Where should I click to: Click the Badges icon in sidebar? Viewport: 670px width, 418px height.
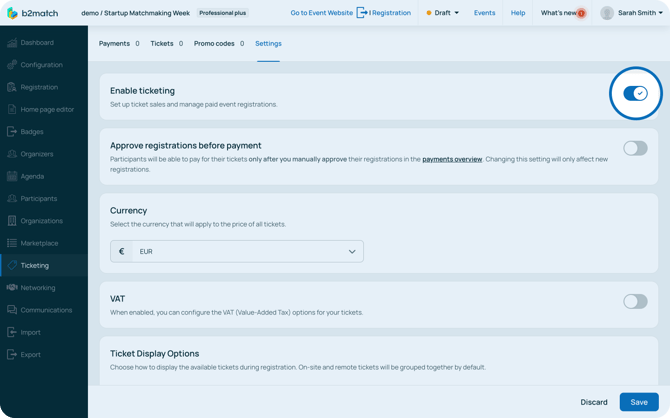pos(12,132)
